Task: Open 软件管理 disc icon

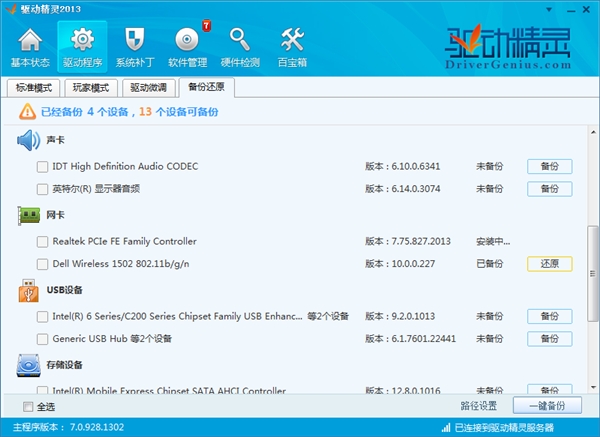Action: pos(187,40)
